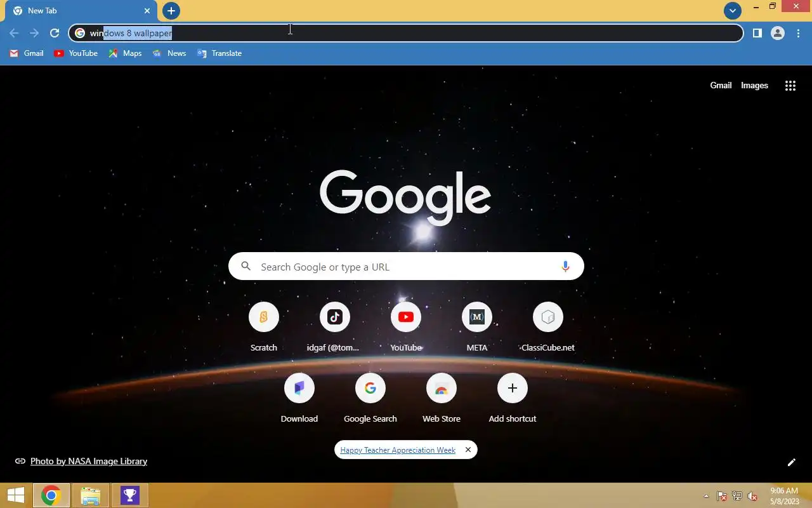Screen dimensions: 812x508
Task: Click the Google search box
Action: click(x=406, y=267)
